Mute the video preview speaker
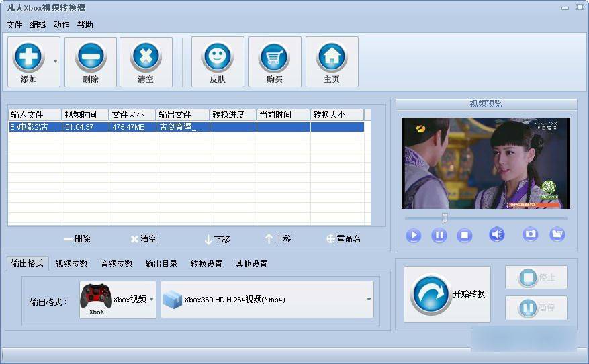This screenshot has width=589, height=364. coord(496,234)
